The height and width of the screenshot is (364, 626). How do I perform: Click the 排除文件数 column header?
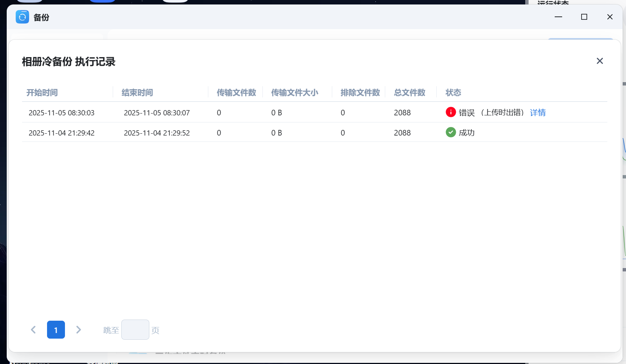[359, 92]
